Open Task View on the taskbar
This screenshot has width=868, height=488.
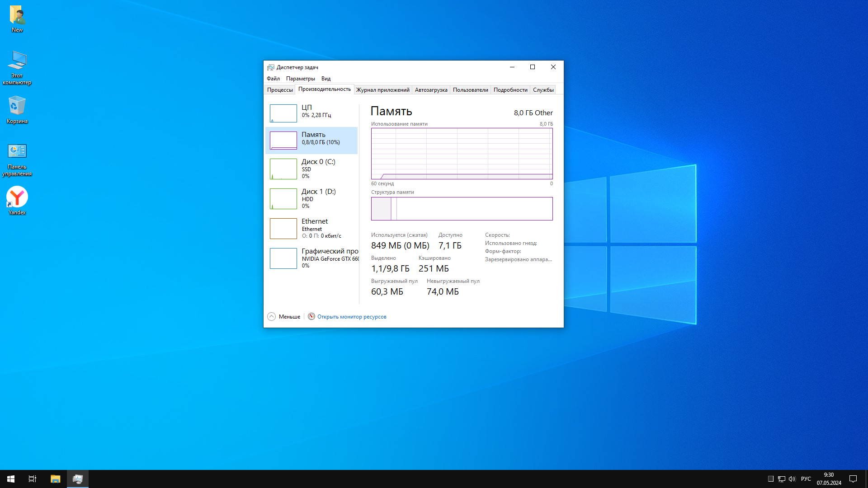33,479
